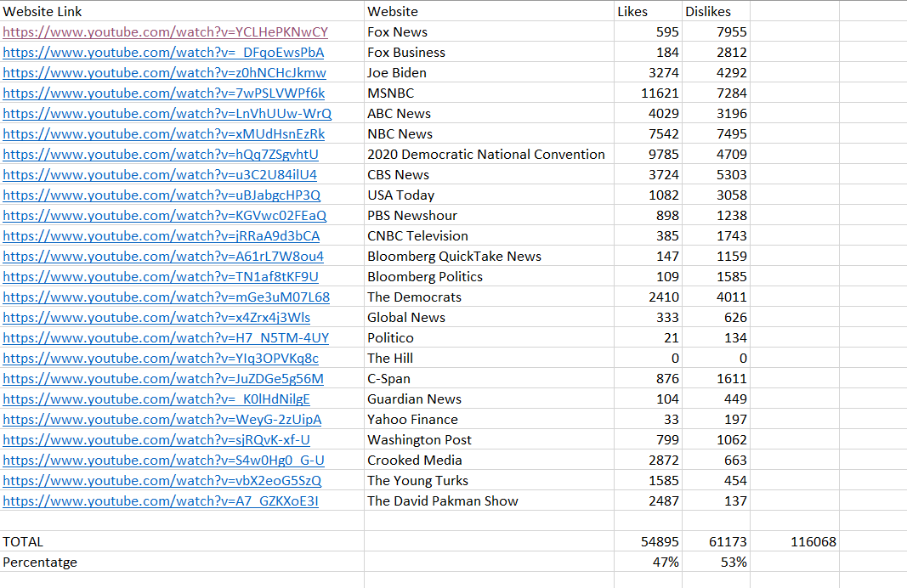
Task: Open The Hill YouTube link
Action: point(161,359)
